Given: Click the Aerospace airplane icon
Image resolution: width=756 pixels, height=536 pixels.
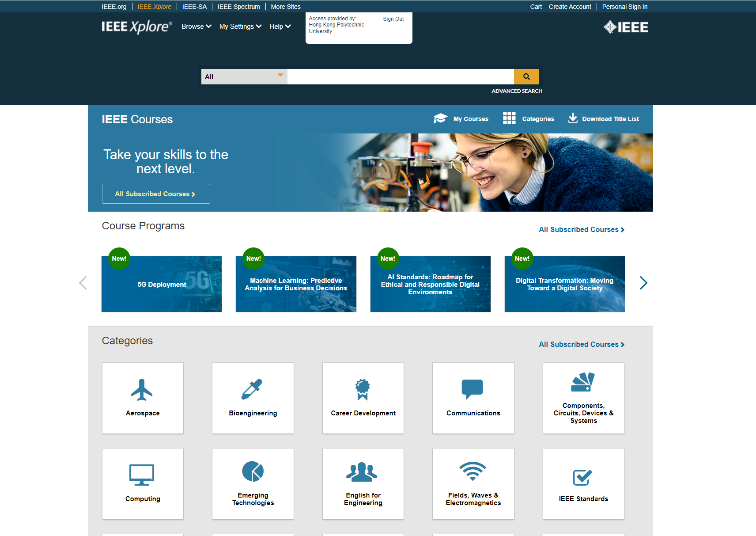Looking at the screenshot, I should (x=142, y=390).
